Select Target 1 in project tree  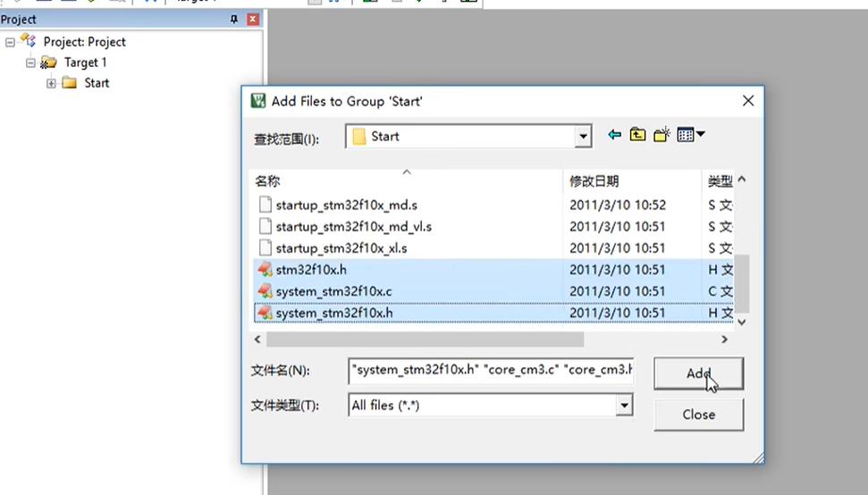[85, 63]
